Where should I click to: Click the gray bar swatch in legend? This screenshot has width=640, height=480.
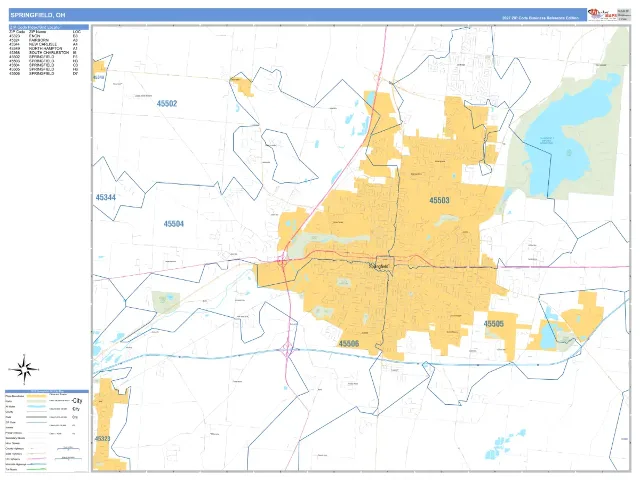[x=36, y=417]
